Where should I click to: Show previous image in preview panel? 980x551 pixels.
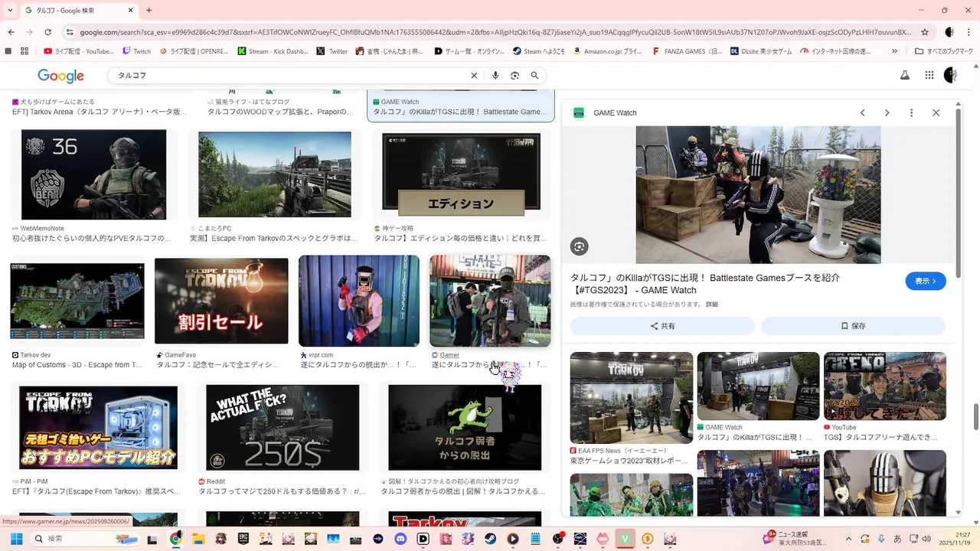[862, 112]
